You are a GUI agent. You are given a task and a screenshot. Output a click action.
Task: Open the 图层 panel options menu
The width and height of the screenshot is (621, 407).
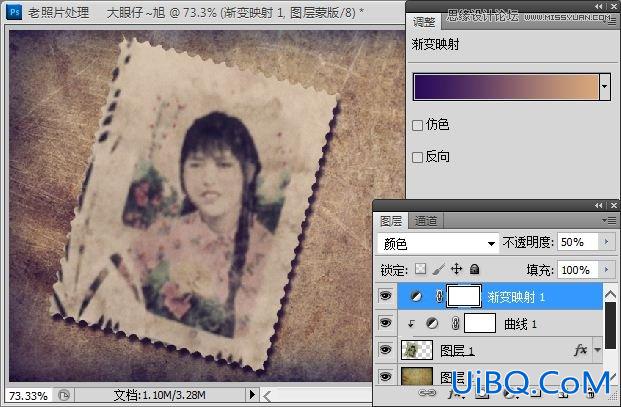tap(609, 221)
